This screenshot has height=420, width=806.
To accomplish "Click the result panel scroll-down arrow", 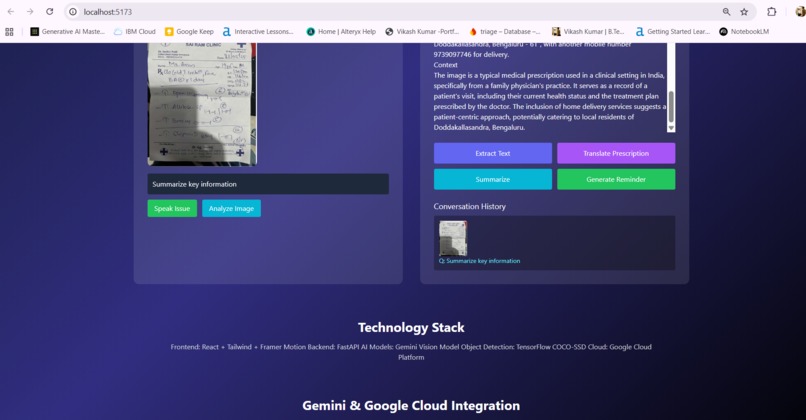I will tap(671, 127).
